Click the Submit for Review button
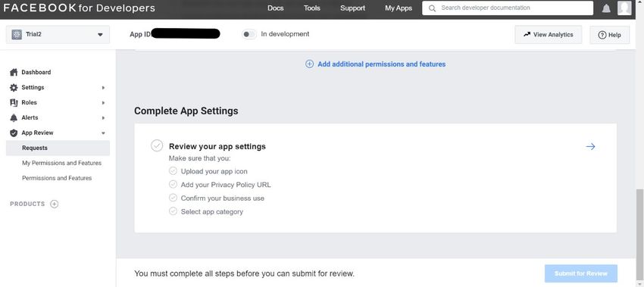Viewport: 644px width, 287px height. coord(581,273)
